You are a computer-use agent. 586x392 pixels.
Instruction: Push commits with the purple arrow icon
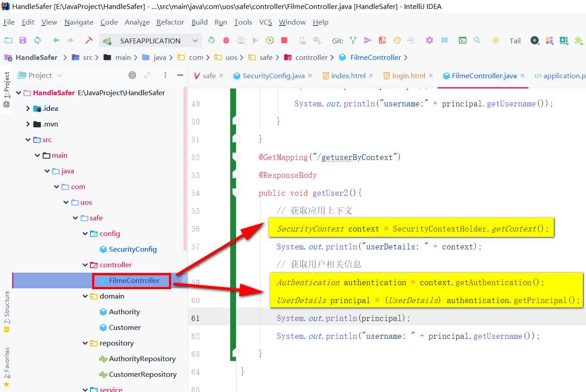(367, 40)
